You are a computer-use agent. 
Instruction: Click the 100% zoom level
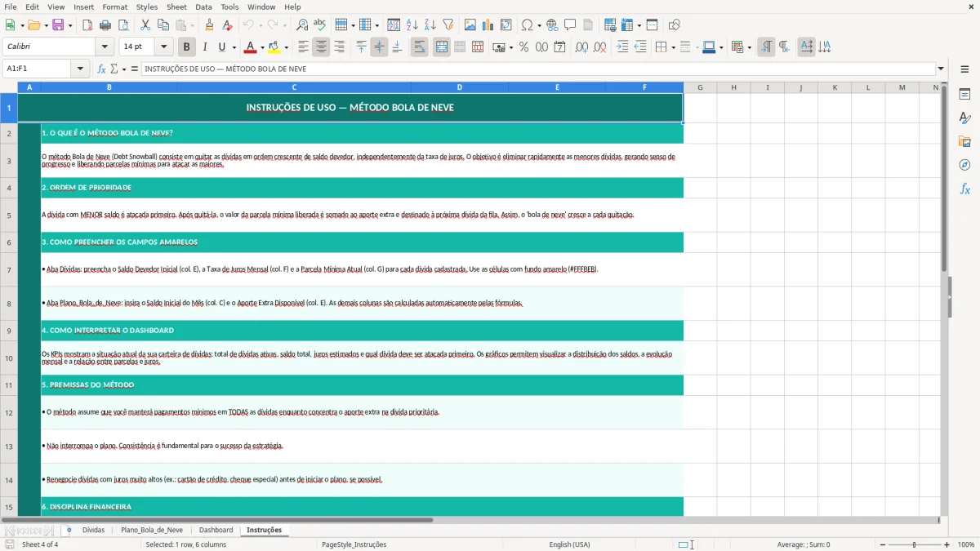point(966,544)
